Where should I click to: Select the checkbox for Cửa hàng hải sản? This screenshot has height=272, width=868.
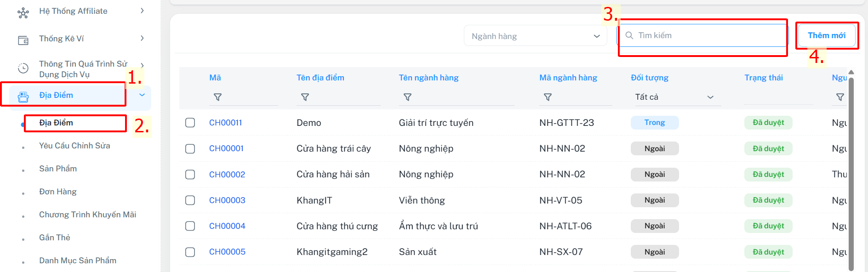(190, 175)
